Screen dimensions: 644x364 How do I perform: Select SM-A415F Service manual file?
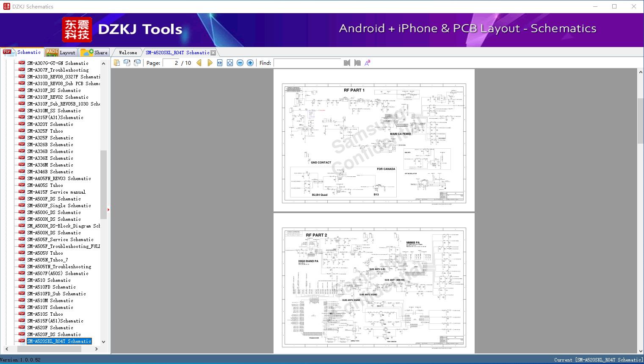tap(56, 192)
